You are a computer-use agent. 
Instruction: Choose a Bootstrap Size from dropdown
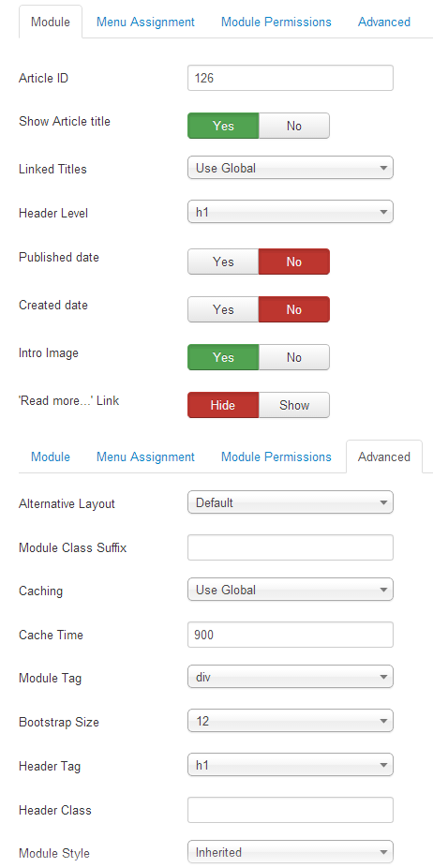(x=291, y=721)
